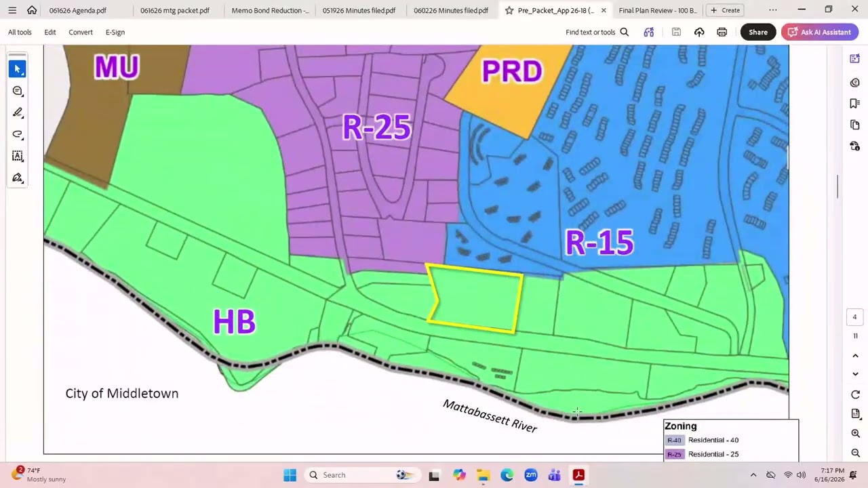Choose the Select arrow tool in left toolbar
The width and height of the screenshot is (868, 488).
18,68
